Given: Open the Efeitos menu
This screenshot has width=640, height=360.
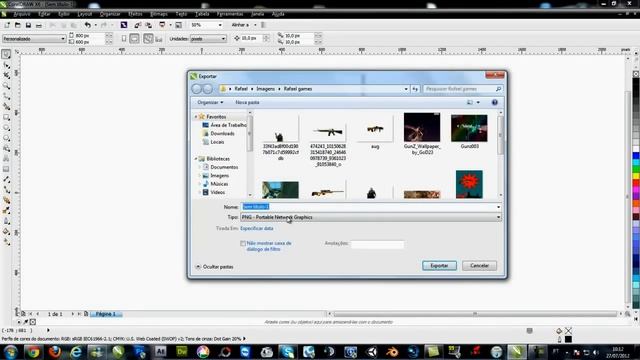Looking at the screenshot, I should click(x=135, y=14).
